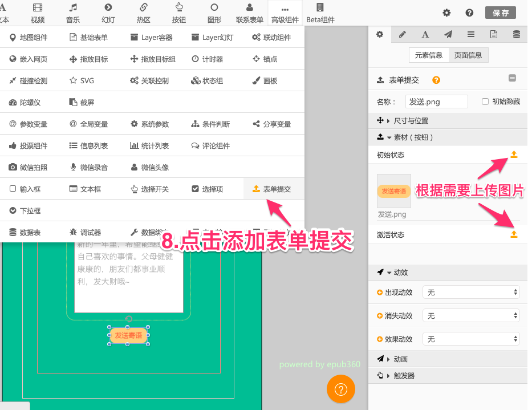Upload image for 初始状态
Image resolution: width=532 pixels, height=410 pixels.
pyautogui.click(x=514, y=155)
